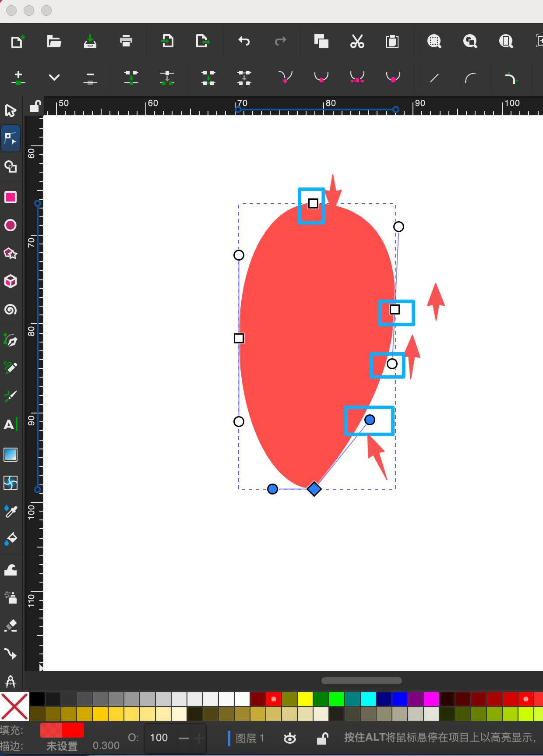
Task: Toggle visibility of layer 图层 1
Action: pyautogui.click(x=289, y=738)
